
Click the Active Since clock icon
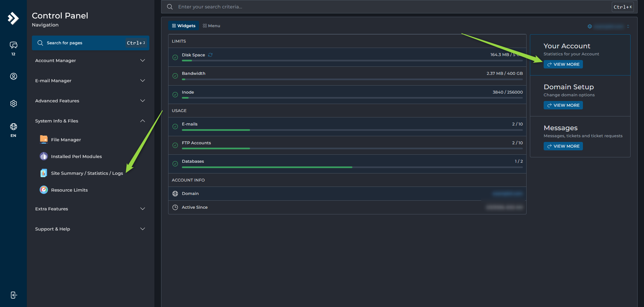[175, 207]
